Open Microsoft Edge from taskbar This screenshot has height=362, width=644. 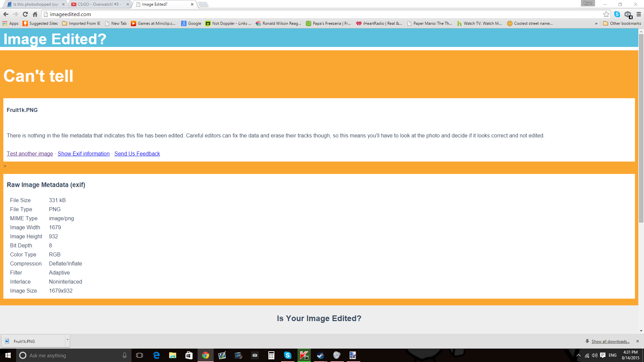point(156,355)
